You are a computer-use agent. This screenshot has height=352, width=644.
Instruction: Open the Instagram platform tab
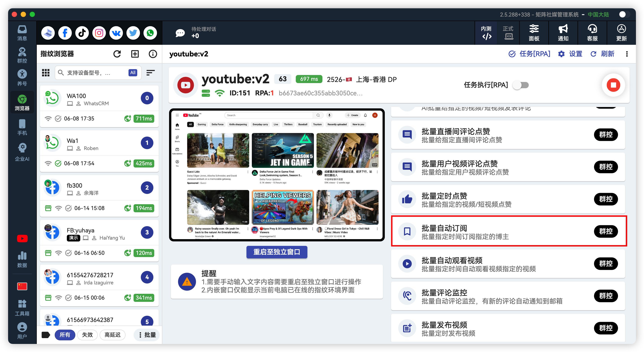point(99,33)
